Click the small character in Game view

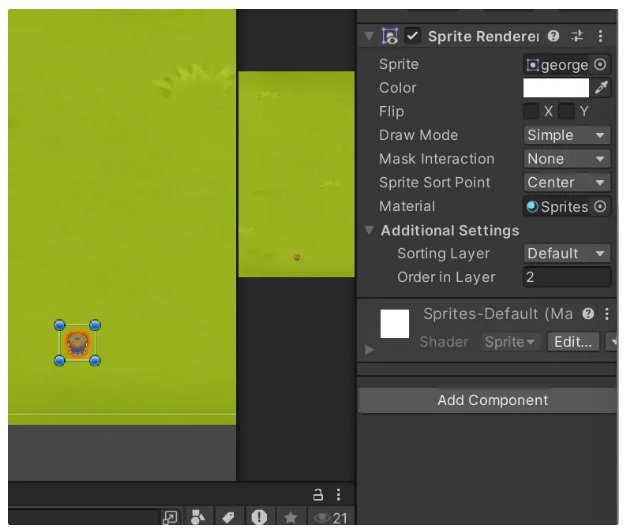click(297, 257)
